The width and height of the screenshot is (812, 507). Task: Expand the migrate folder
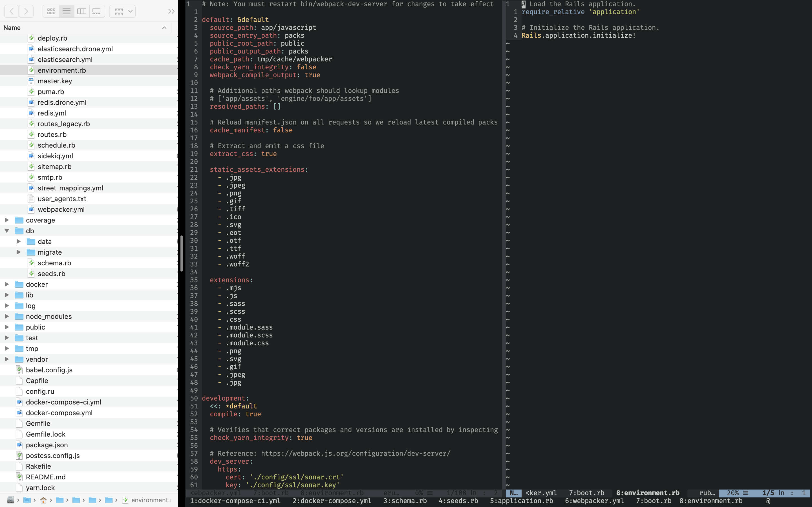[19, 252]
